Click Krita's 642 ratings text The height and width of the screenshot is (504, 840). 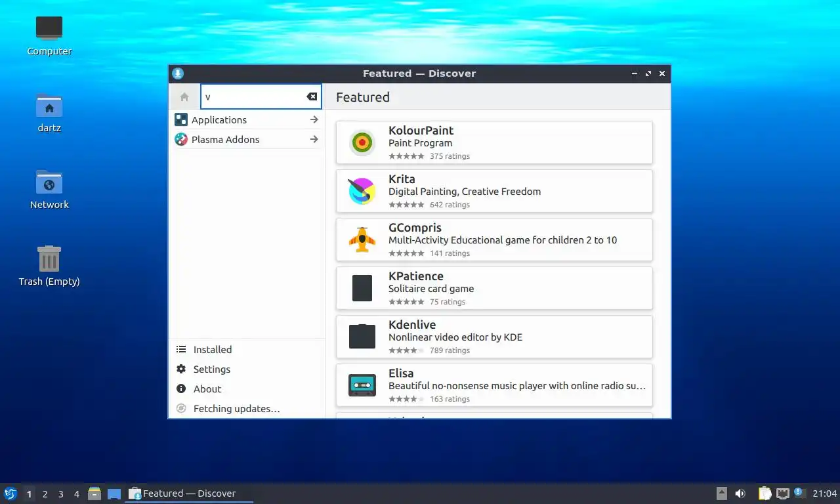pyautogui.click(x=450, y=205)
